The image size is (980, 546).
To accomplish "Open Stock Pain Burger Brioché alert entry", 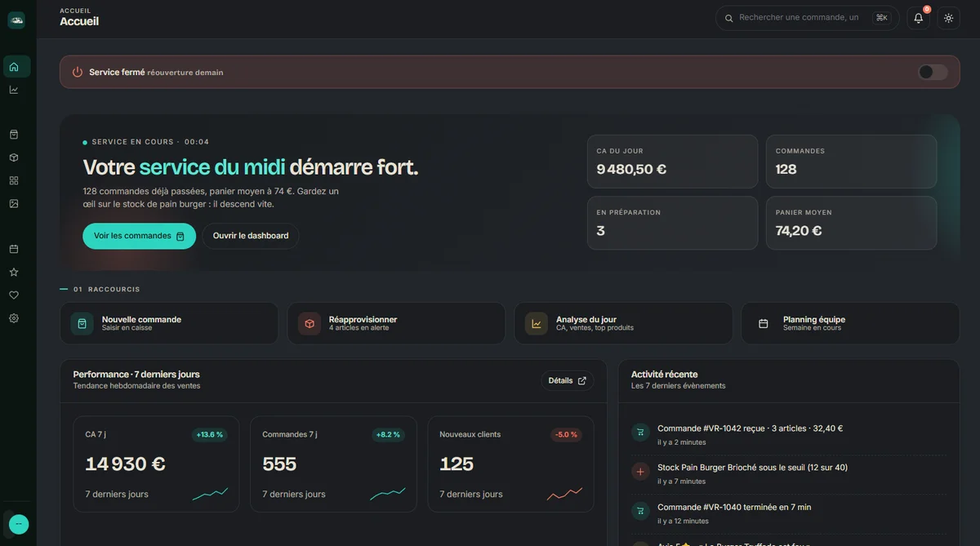I will tap(789, 474).
